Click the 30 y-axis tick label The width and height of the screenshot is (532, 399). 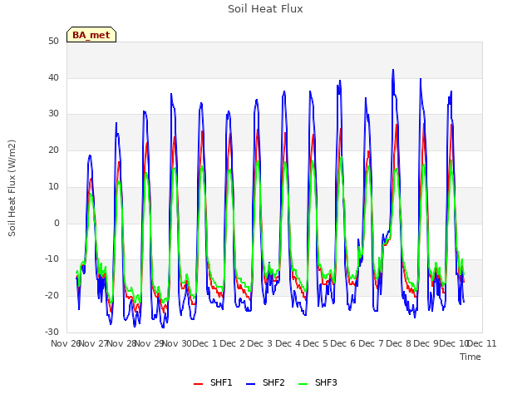coord(53,114)
